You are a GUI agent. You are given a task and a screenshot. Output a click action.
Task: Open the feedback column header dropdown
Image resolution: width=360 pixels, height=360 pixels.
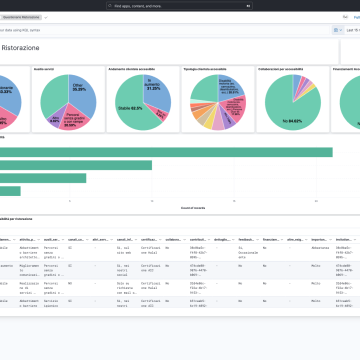257,239
